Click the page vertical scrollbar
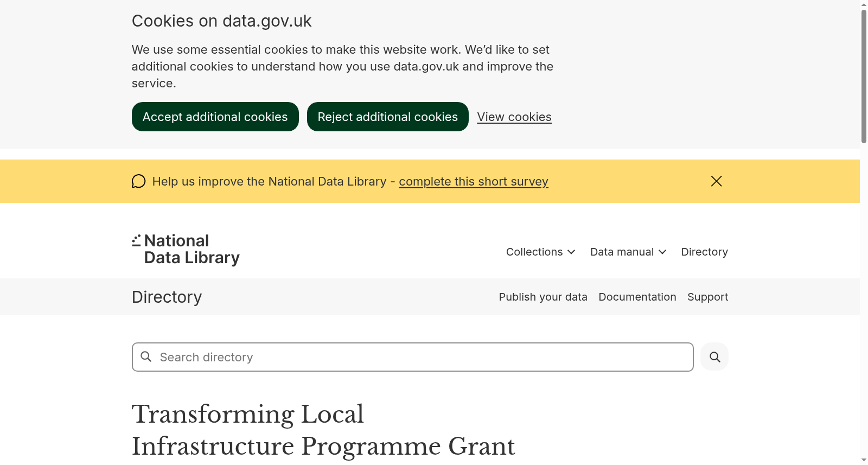868x465 pixels. pos(864,76)
